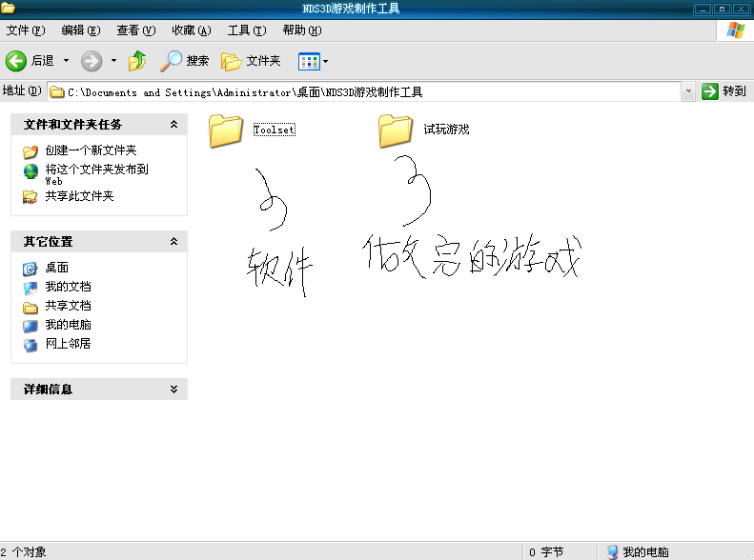754x560 pixels.
Task: Maximize the explorer window
Action: (x=722, y=9)
